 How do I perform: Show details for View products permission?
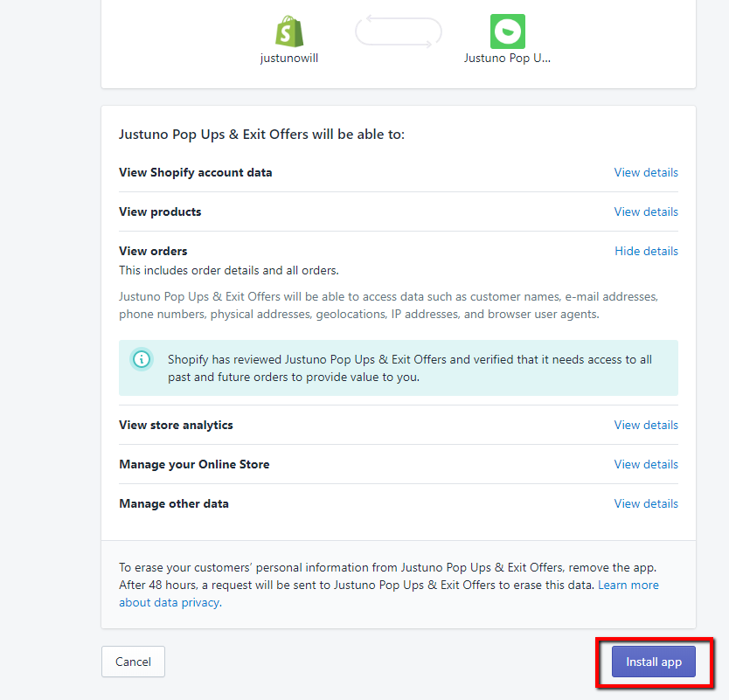click(645, 211)
